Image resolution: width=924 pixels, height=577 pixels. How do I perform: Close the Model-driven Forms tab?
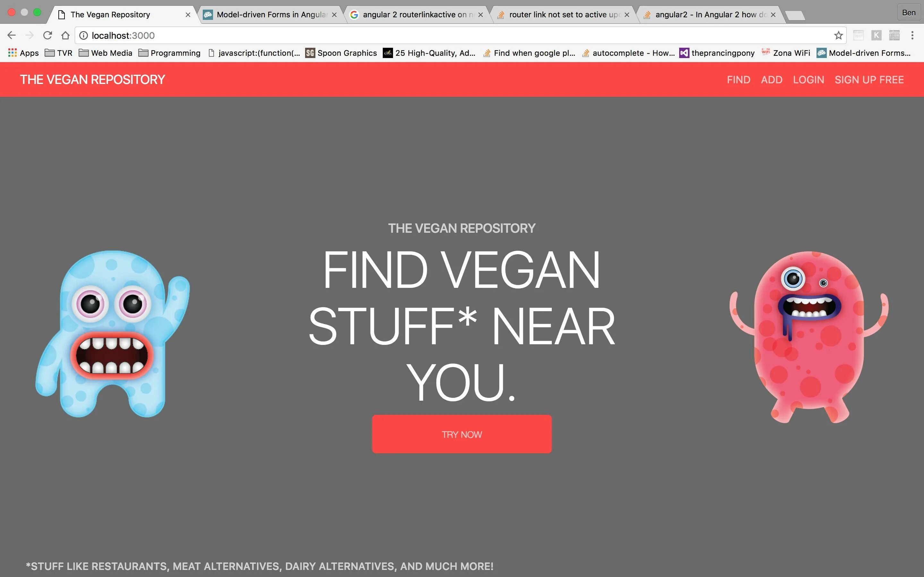[334, 14]
